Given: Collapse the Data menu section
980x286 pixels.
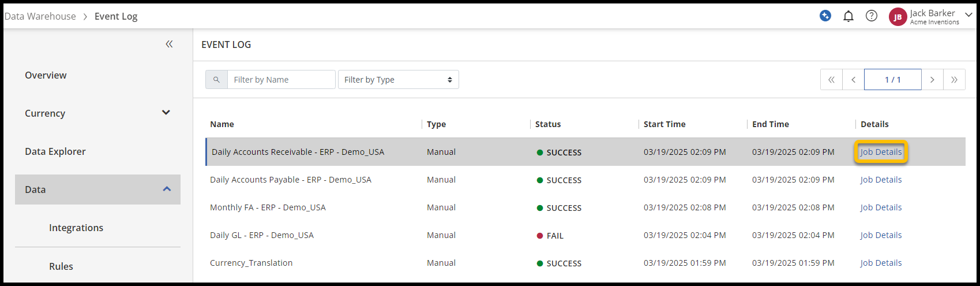Looking at the screenshot, I should click(x=167, y=189).
